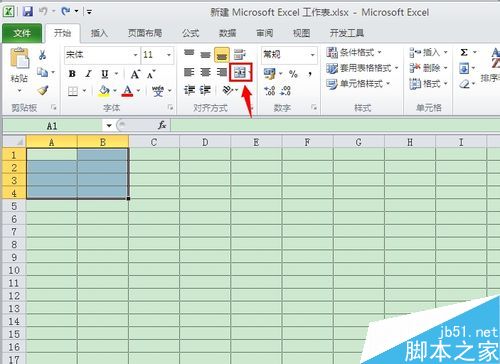Click the Decrease Font Size icon
This screenshot has height=364, width=500.
[151, 74]
